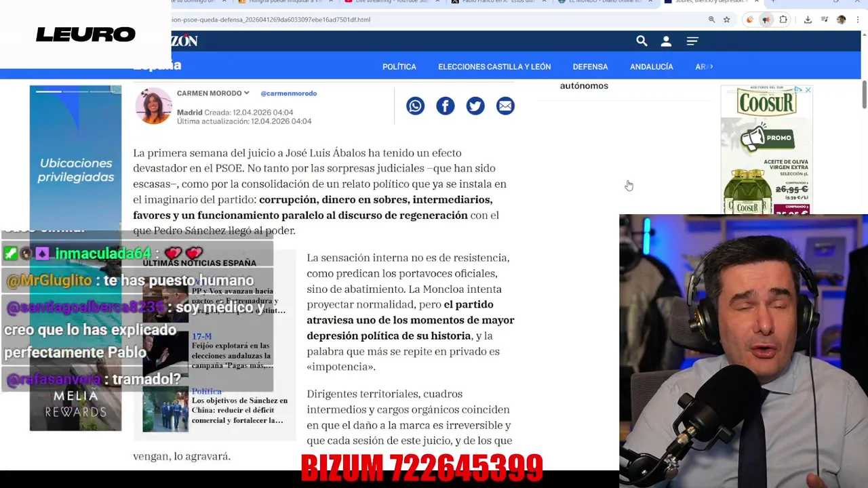868x488 pixels.
Task: Click the Coosur olive oil advertisement
Action: 766,150
